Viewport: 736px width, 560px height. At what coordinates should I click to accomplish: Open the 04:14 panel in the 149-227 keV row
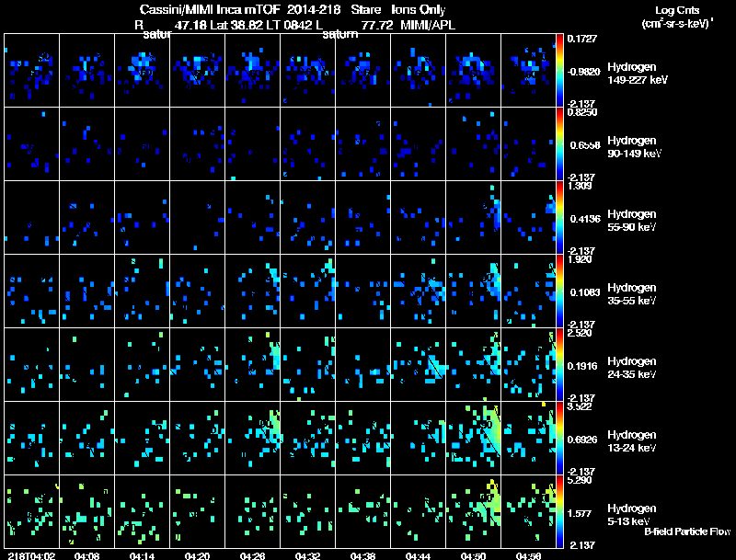pyautogui.click(x=142, y=70)
